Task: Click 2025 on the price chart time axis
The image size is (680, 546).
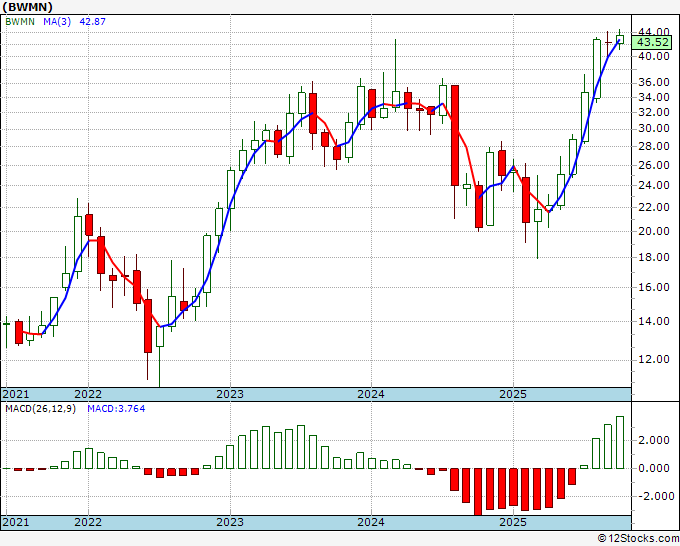Action: [513, 394]
